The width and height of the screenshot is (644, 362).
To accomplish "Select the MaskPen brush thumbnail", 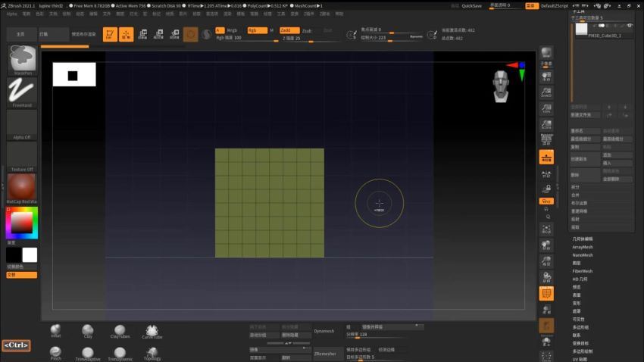I will [x=22, y=60].
